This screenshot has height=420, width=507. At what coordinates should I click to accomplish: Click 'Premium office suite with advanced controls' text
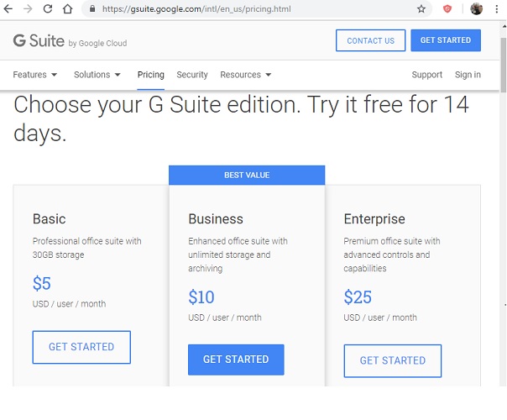391,255
